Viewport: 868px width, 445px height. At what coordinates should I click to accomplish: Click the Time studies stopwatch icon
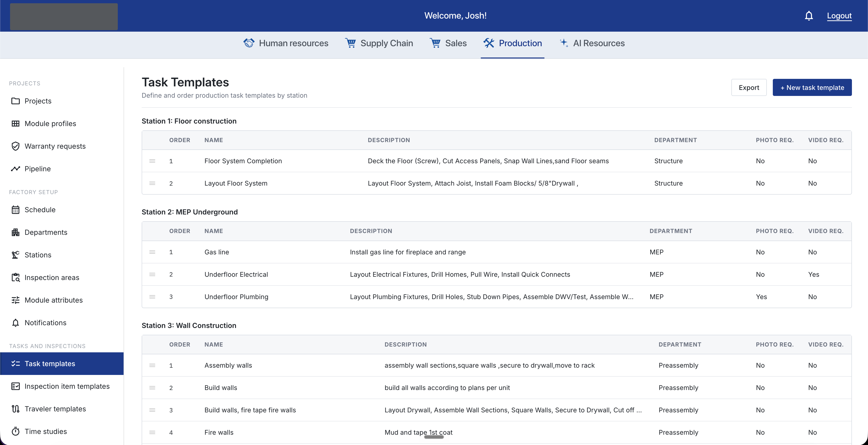pos(16,431)
